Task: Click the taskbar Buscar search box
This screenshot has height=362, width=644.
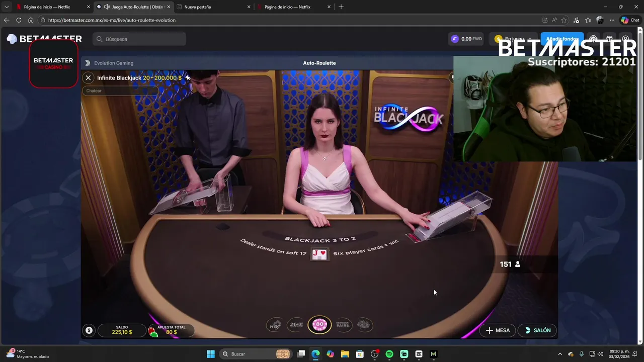Action: (257, 354)
